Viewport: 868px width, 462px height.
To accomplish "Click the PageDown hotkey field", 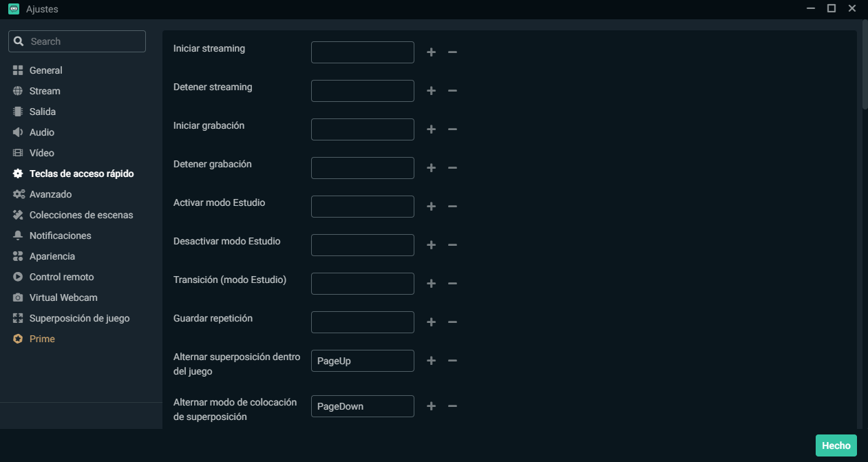I will [362, 406].
